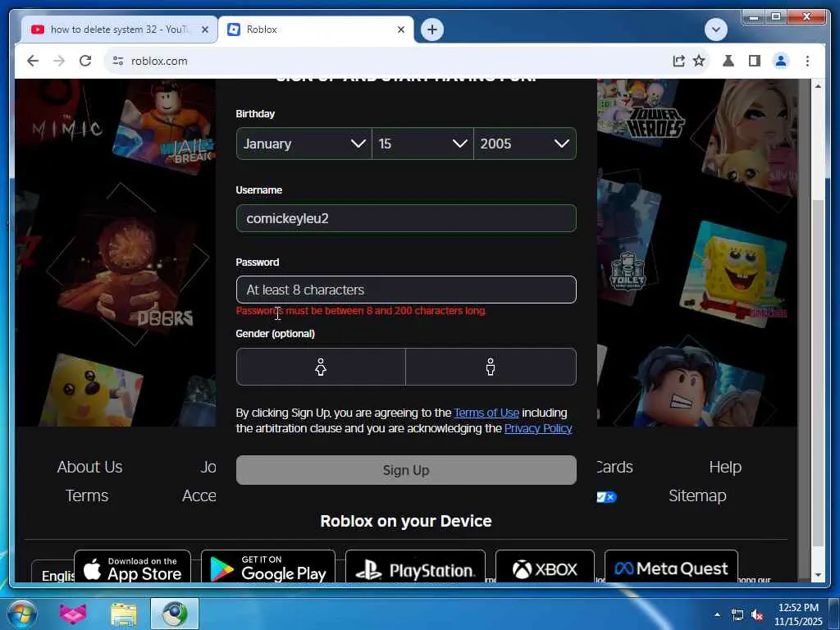Open Windows Explorer from the taskbar
This screenshot has height=630, width=840.
click(x=124, y=614)
